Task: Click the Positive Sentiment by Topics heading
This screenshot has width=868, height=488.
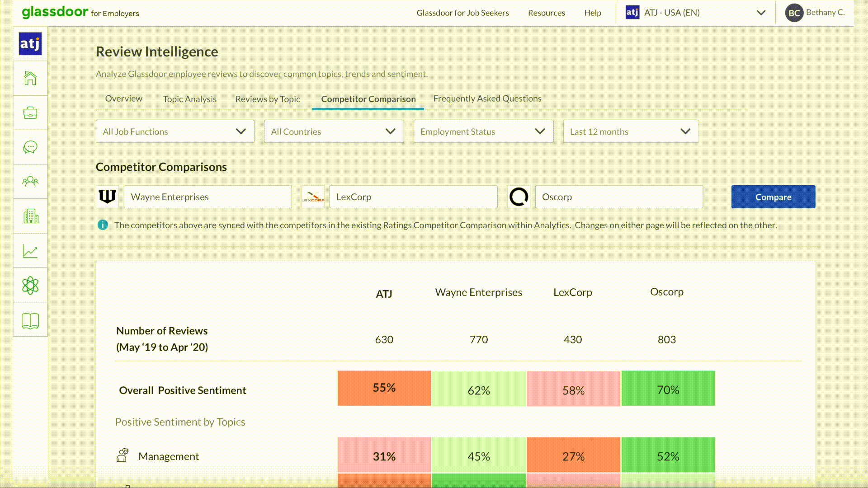Action: pos(180,422)
